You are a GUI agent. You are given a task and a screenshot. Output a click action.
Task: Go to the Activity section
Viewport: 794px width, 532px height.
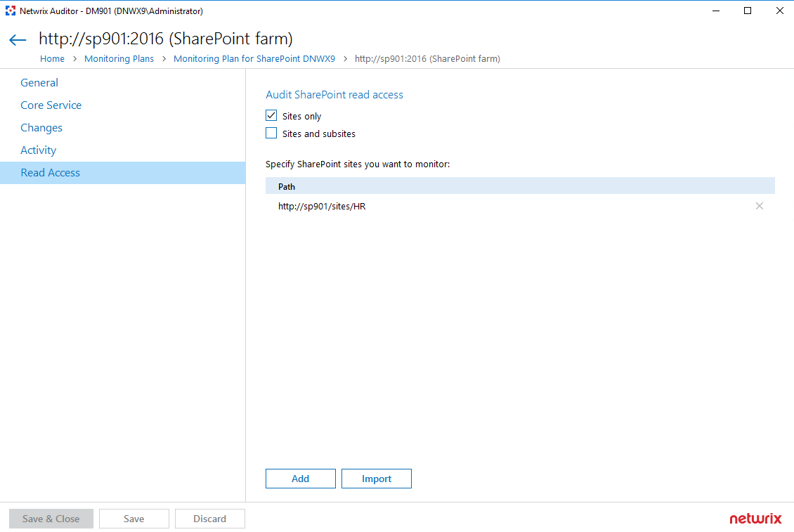click(x=38, y=150)
